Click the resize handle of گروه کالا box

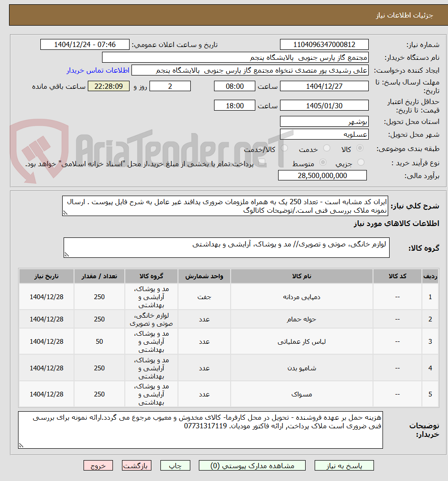[x=66, y=255]
